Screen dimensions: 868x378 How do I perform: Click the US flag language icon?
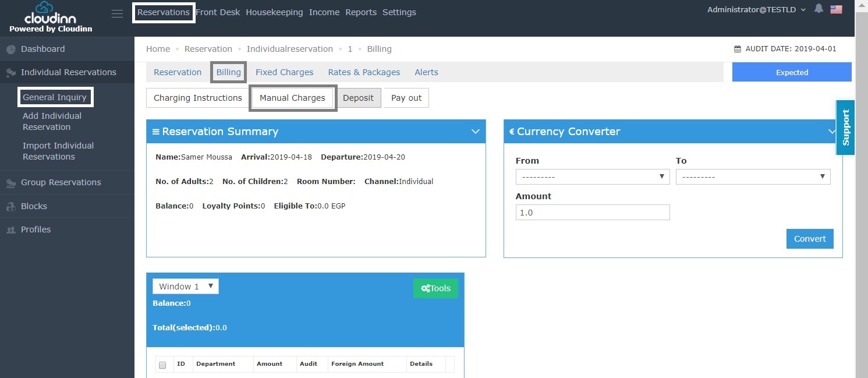pyautogui.click(x=837, y=9)
